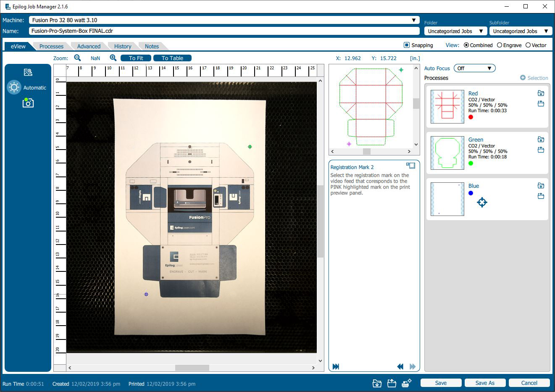Click pink registration mark in print preview

[349, 144]
